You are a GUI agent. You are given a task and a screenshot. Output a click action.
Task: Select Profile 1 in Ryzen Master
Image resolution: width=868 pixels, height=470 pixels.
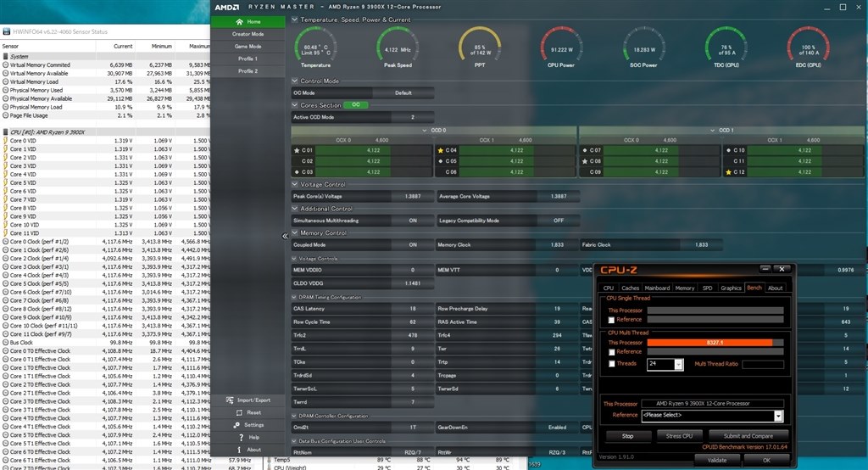(248, 59)
